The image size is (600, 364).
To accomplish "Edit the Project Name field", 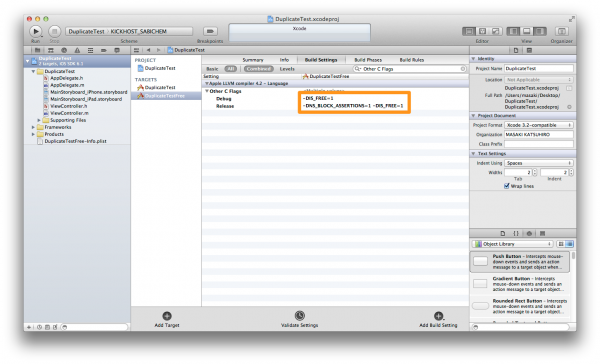I will coord(539,69).
